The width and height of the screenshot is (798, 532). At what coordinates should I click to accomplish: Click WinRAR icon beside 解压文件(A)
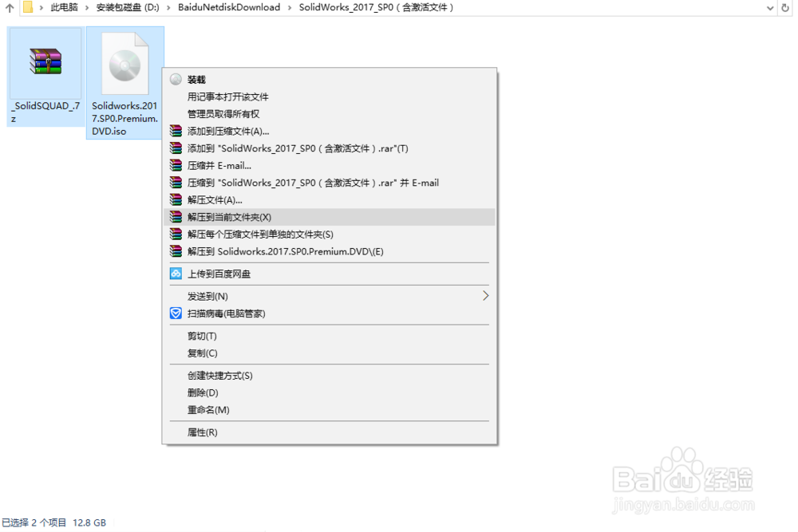[176, 200]
